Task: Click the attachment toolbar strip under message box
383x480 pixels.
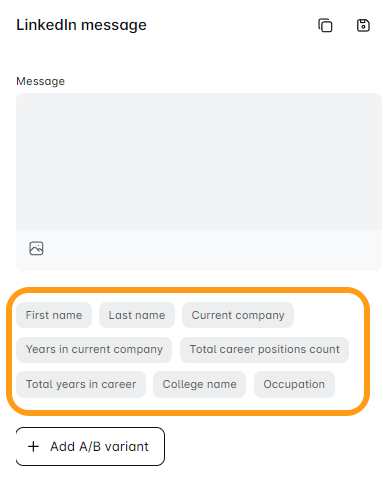Action: click(x=199, y=250)
